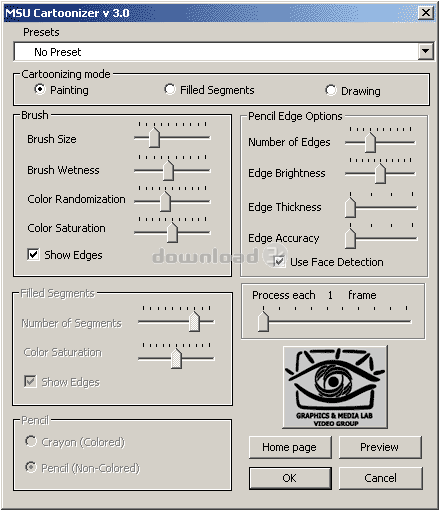Click the Edge Thickness label
The image size is (441, 511).
coord(285,207)
